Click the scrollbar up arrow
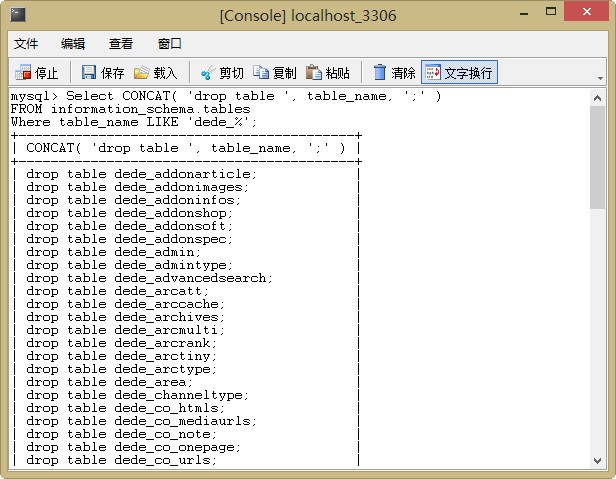 point(597,96)
